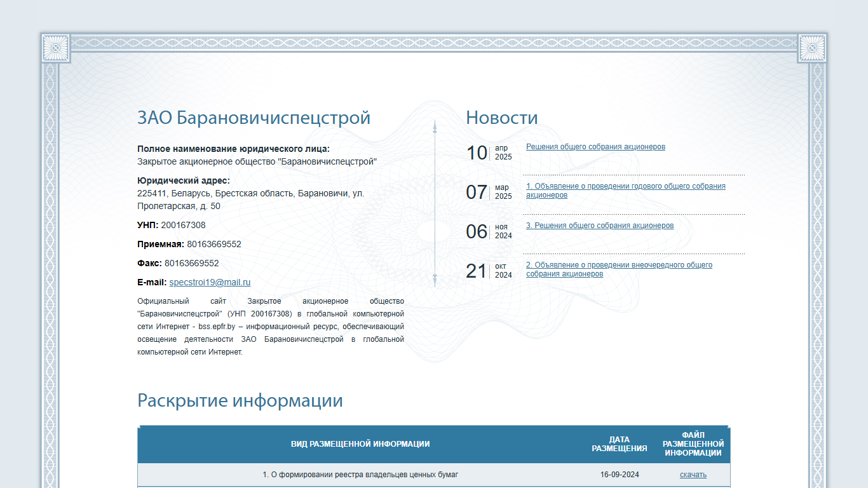Click the top-left decorative corner ornament
The height and width of the screenshot is (488, 868).
(x=56, y=48)
